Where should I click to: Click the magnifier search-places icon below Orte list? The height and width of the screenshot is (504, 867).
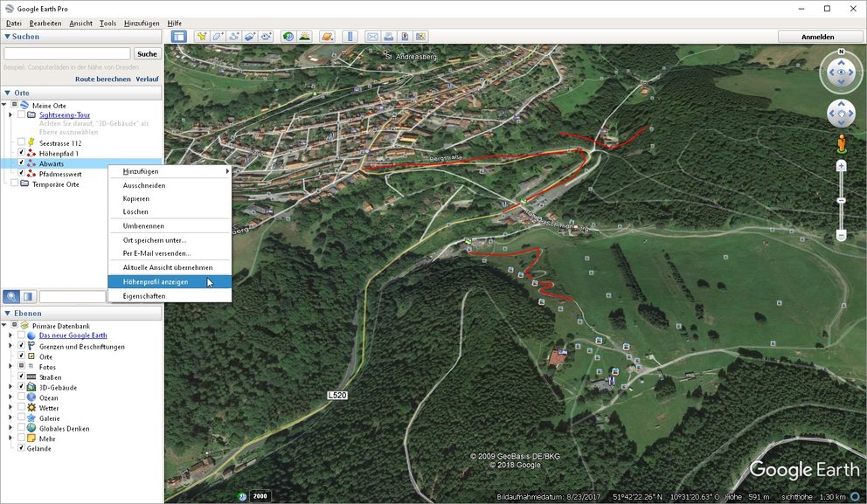click(11, 297)
